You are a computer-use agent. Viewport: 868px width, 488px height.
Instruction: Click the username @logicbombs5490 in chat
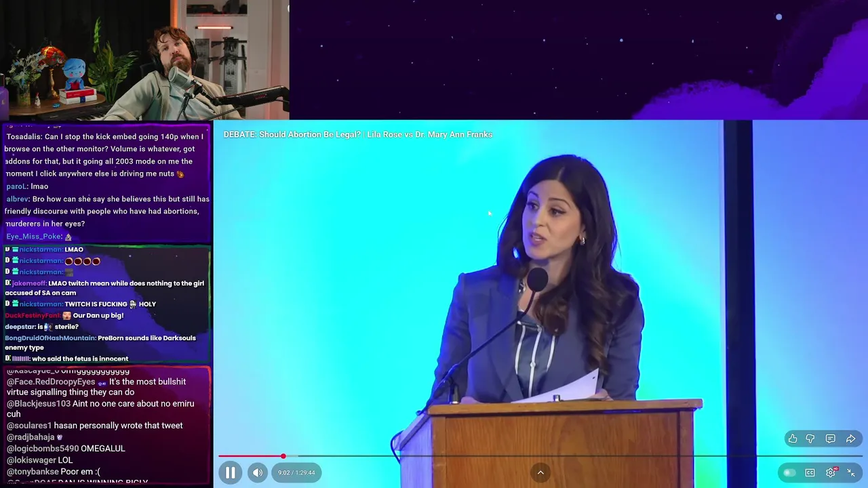(x=42, y=449)
